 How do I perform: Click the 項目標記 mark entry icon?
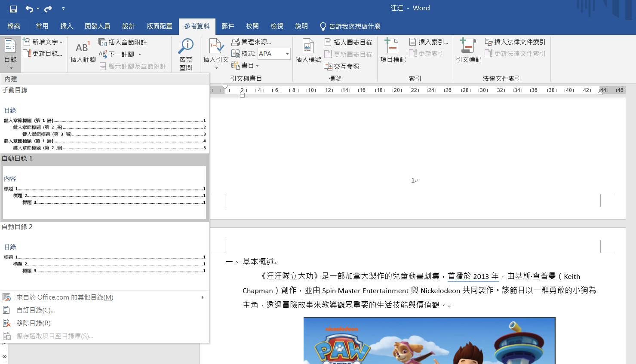click(x=393, y=52)
